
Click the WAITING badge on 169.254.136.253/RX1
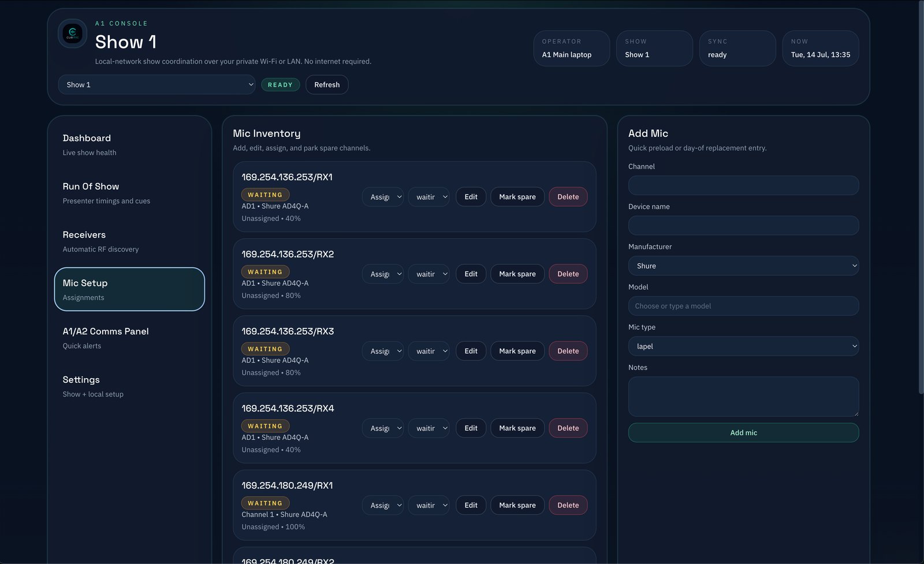click(x=265, y=195)
